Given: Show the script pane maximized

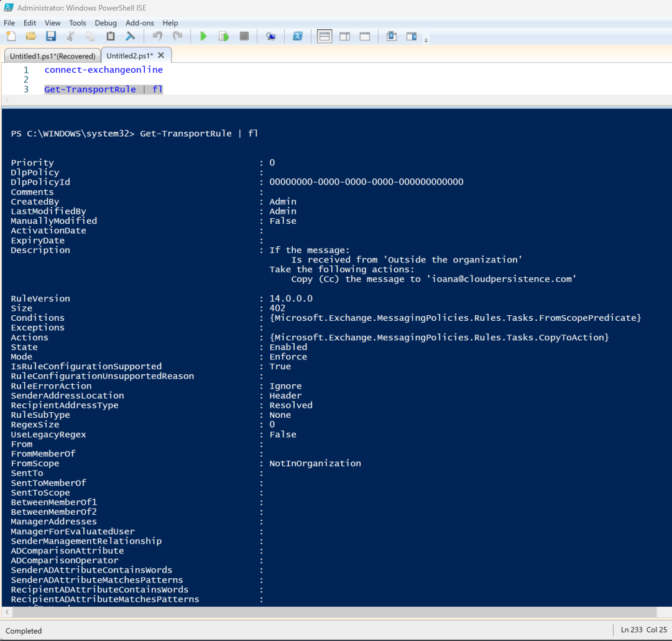Looking at the screenshot, I should [x=365, y=37].
